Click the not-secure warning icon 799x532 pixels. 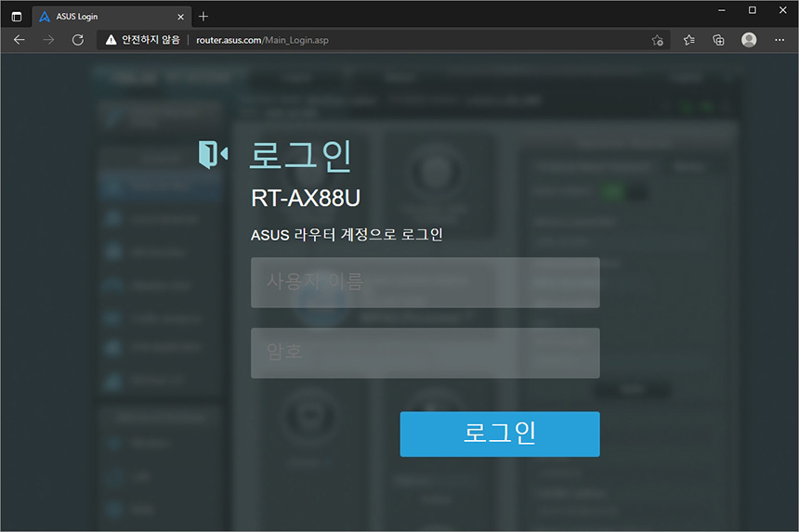(x=111, y=40)
